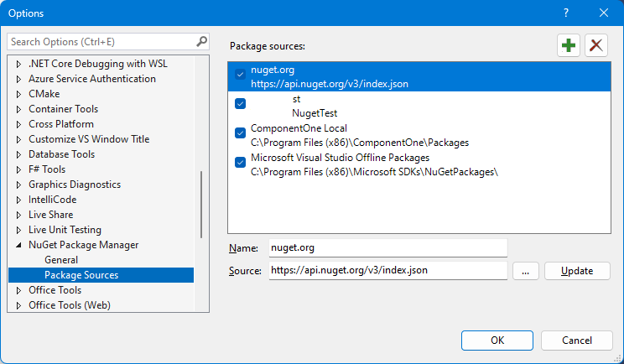
Task: Open the help question mark in title bar
Action: click(x=566, y=13)
